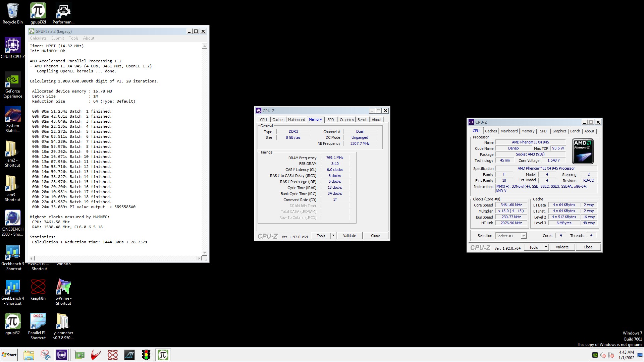Click Close button in right CPU-Z window
Image resolution: width=644 pixels, height=362 pixels.
pos(588,247)
